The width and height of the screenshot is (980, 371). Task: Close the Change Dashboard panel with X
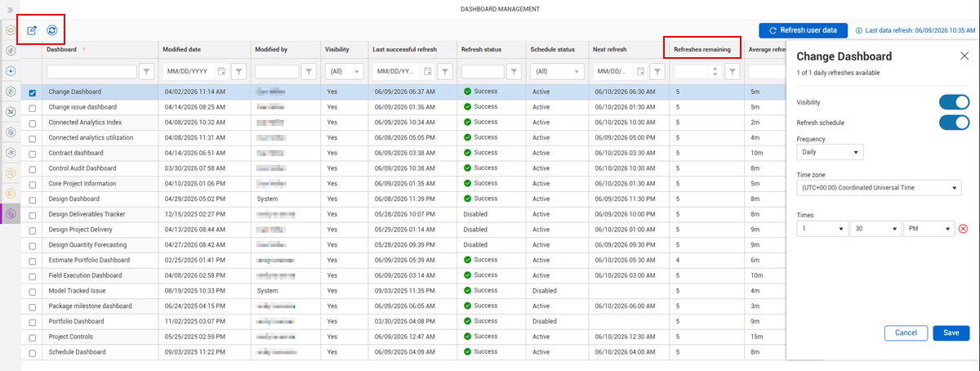964,56
